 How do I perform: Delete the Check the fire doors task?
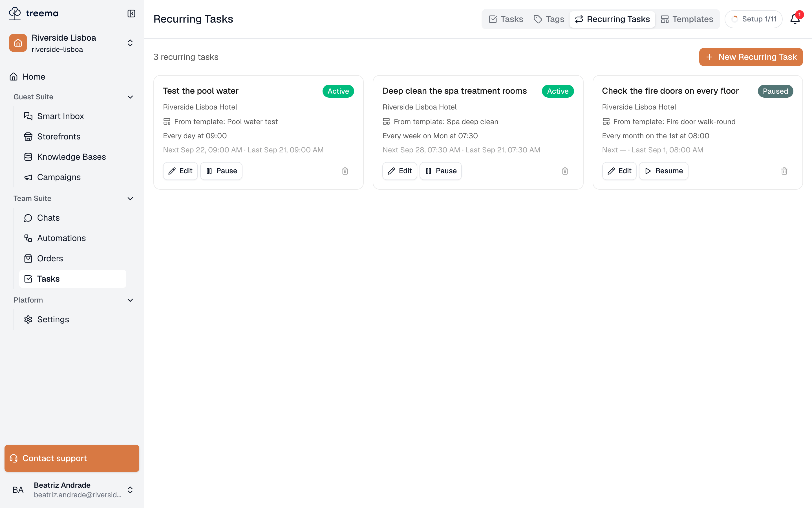(784, 171)
